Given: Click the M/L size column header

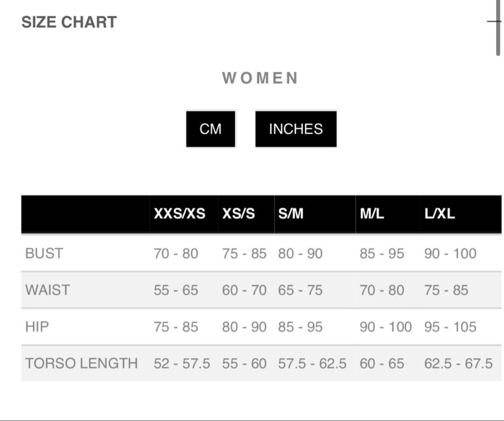Looking at the screenshot, I should coord(372,214).
